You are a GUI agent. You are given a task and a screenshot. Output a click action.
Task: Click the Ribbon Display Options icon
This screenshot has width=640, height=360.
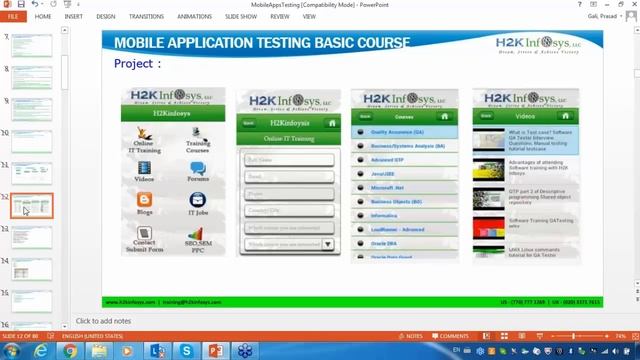tap(593, 4)
